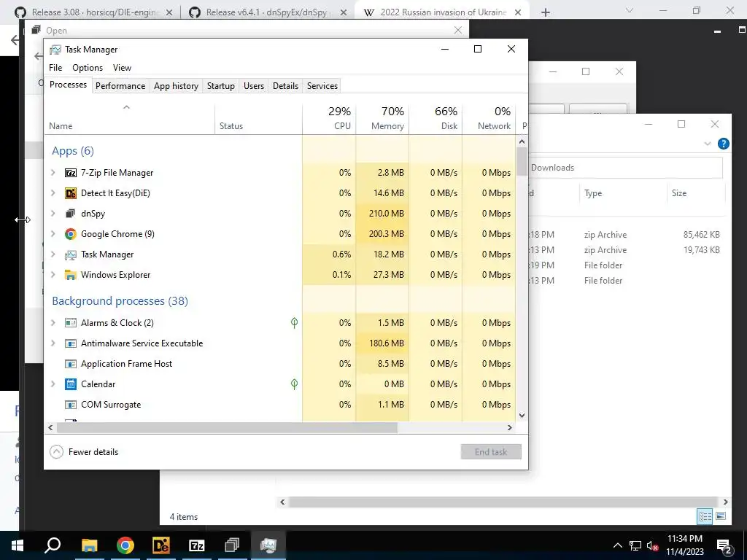The image size is (747, 560).
Task: Expand the Task Manager process row
Action: (53, 254)
